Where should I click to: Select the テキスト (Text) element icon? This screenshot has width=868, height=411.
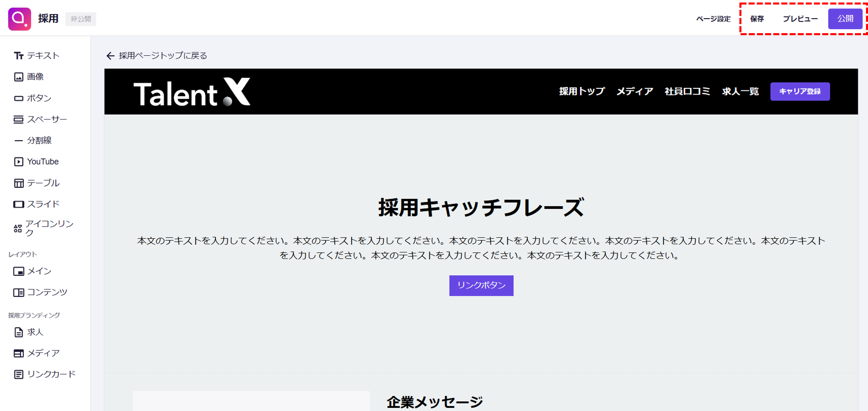click(x=19, y=56)
